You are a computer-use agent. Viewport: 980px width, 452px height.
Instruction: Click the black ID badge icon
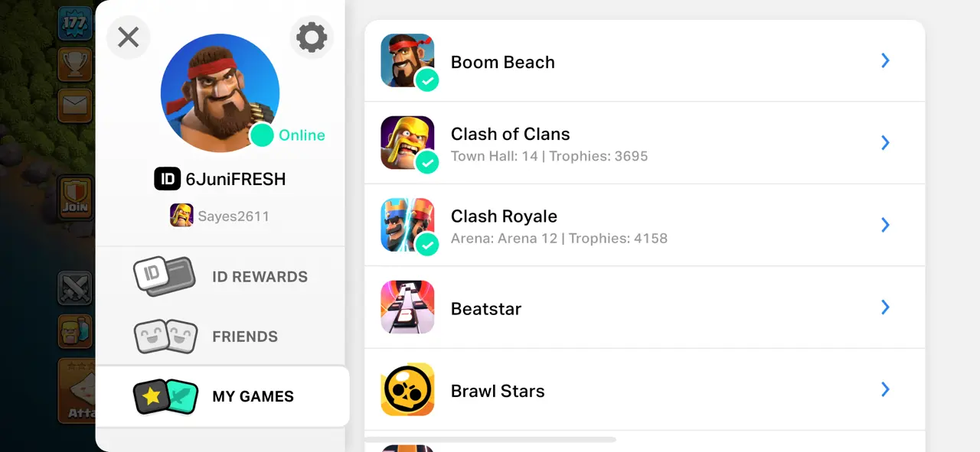[167, 179]
